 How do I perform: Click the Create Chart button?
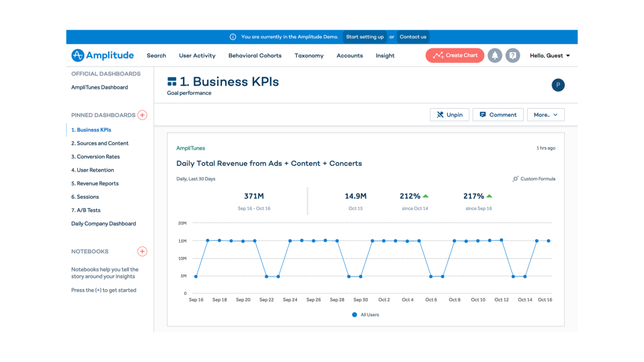455,55
